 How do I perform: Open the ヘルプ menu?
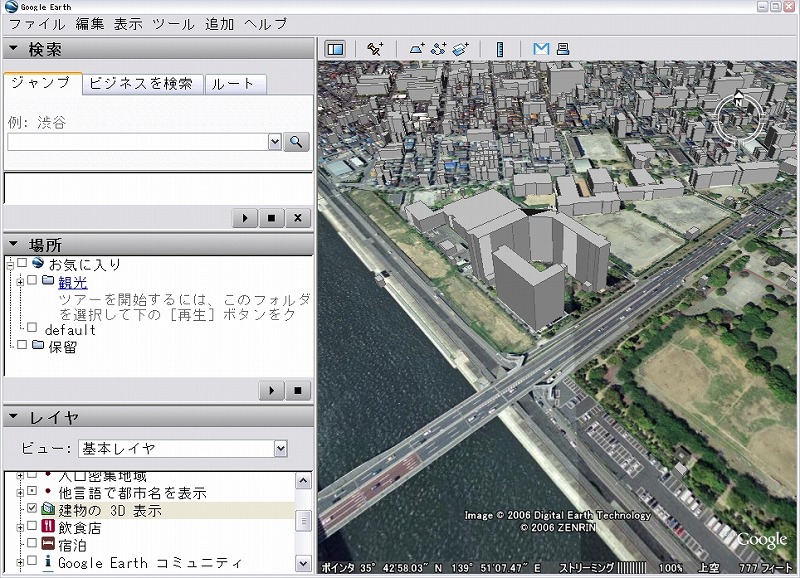[x=265, y=24]
